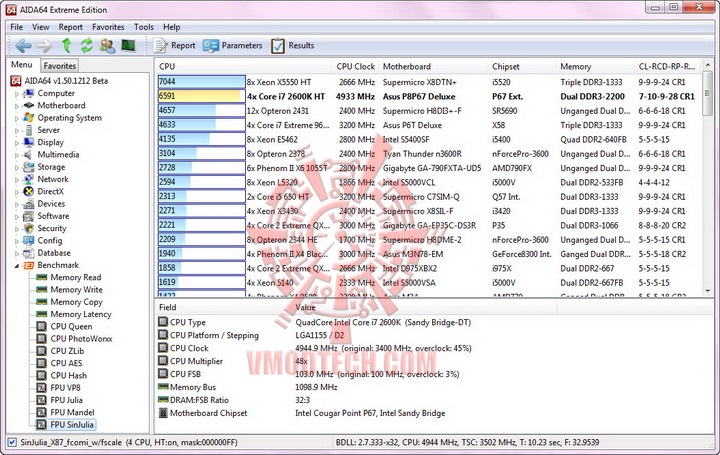
Task: Click the Forward navigation arrow
Action: (44, 45)
